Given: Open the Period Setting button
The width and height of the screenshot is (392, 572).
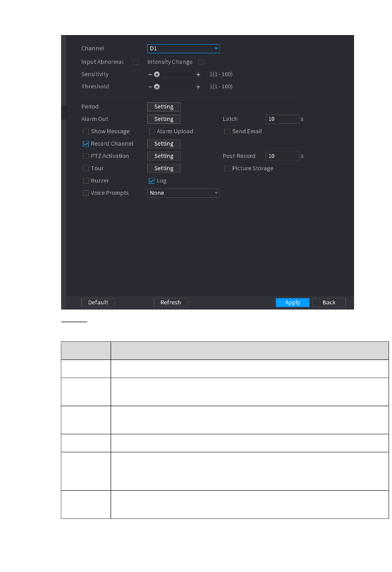Looking at the screenshot, I should pos(164,107).
